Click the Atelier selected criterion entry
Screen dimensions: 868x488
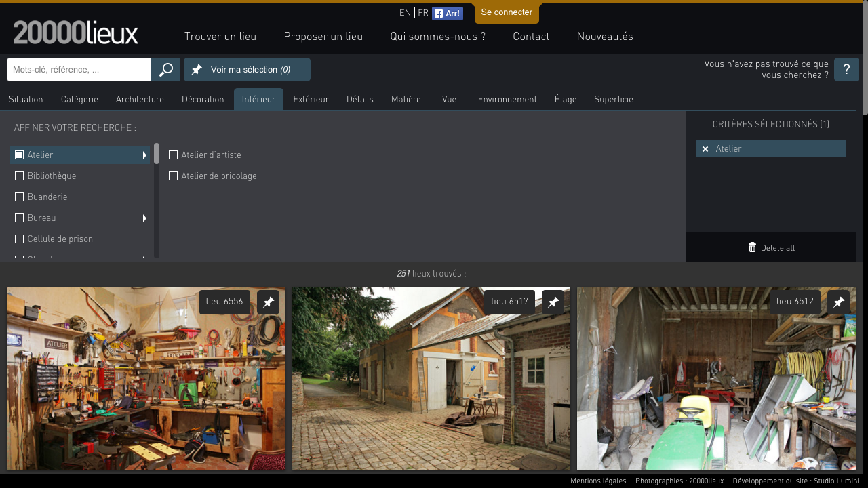(x=771, y=148)
